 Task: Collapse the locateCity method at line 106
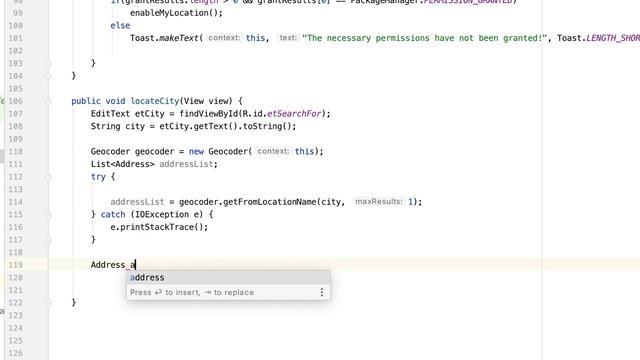48,101
